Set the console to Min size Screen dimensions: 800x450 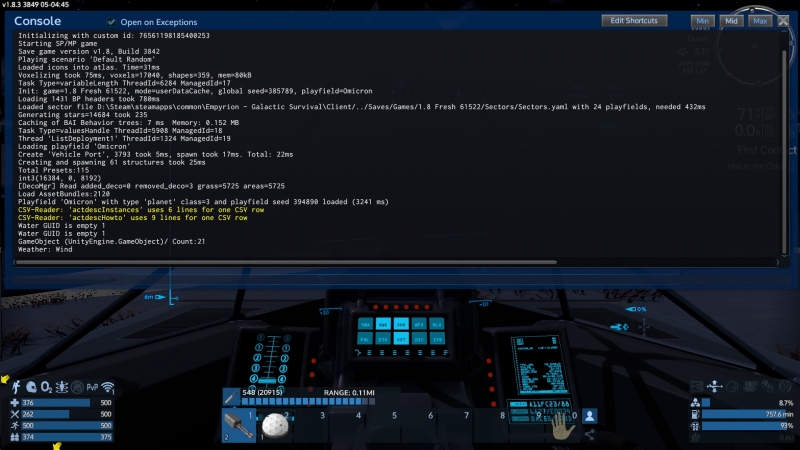702,21
